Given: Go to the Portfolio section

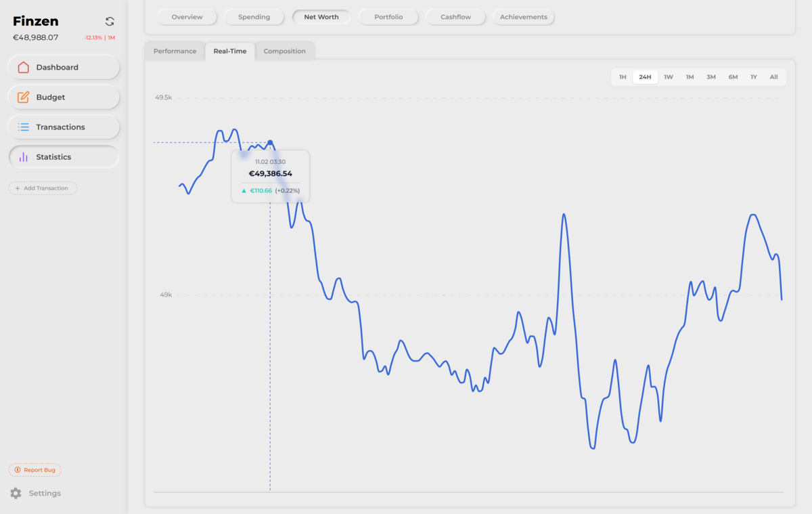Looking at the screenshot, I should 388,17.
